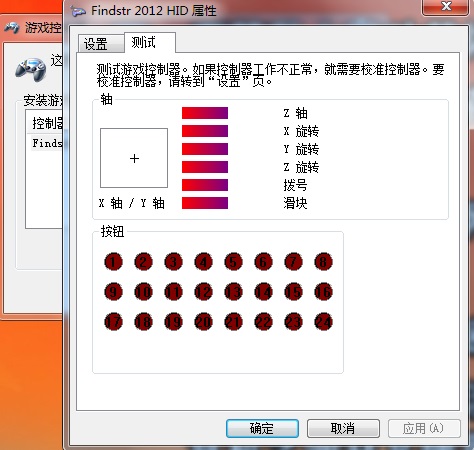Click the 应用(A) button
The image size is (474, 450).
click(x=424, y=428)
